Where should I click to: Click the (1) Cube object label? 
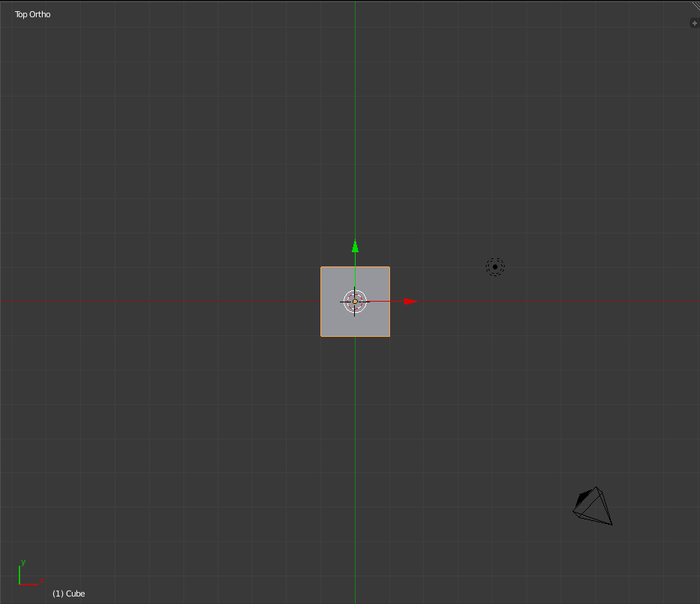click(x=69, y=594)
